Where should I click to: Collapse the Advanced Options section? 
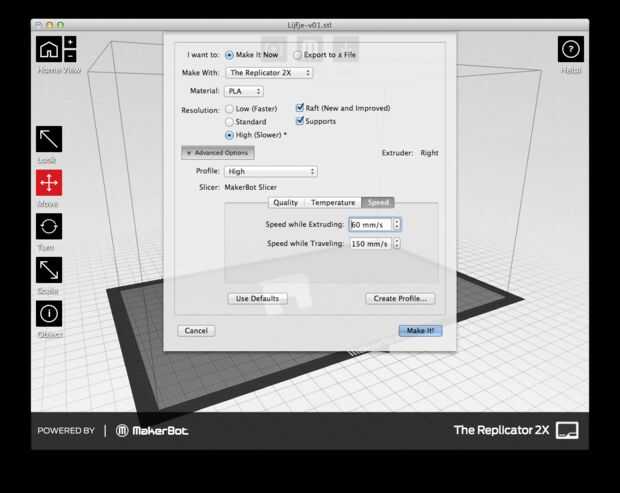tap(217, 153)
